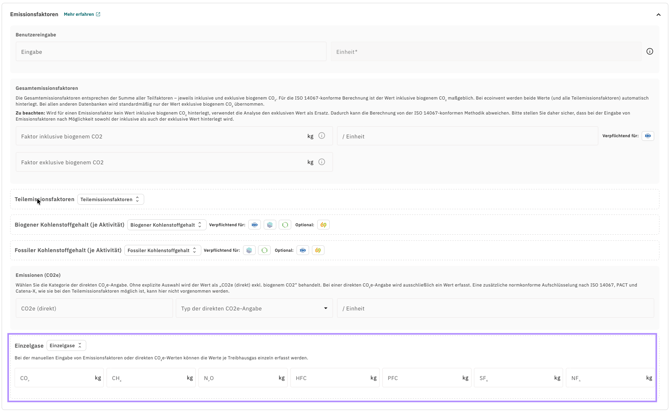Click the info icon beside the Einheit field
Screen dimensions: 670x412
pyautogui.click(x=649, y=52)
